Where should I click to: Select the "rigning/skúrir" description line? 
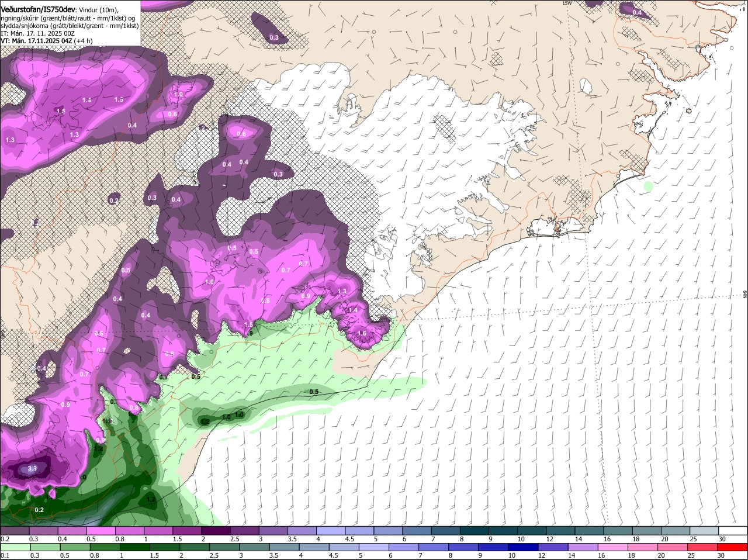(x=68, y=18)
